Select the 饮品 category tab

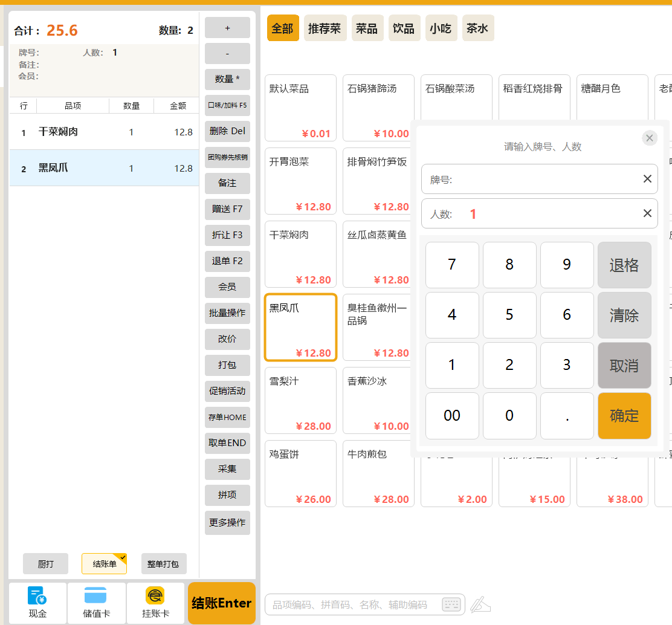(x=404, y=28)
